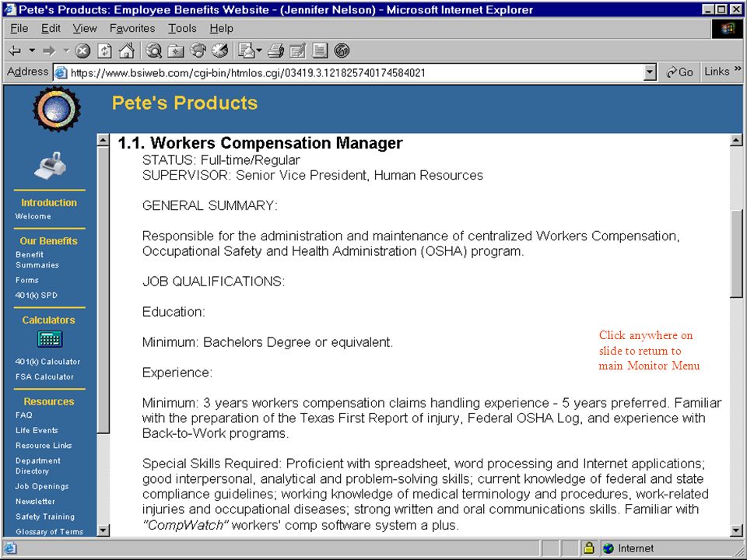This screenshot has height=560, width=747.
Task: Open the FAQ sidebar link
Action: point(24,415)
